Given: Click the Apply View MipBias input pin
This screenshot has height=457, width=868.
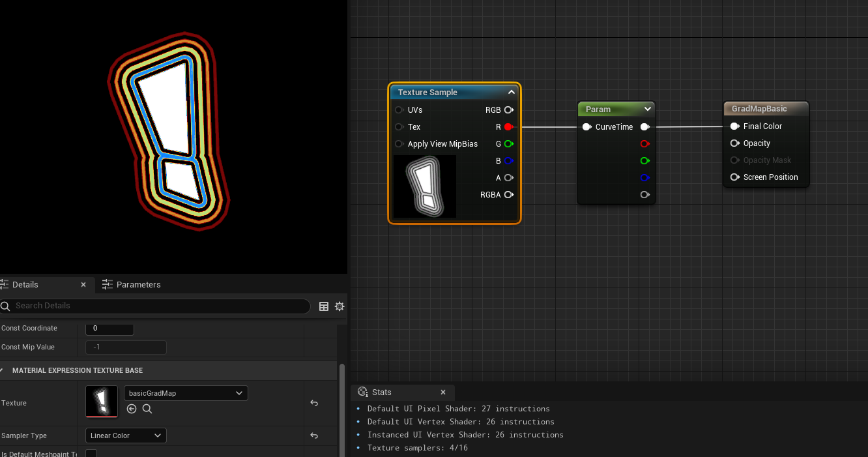Looking at the screenshot, I should point(399,144).
